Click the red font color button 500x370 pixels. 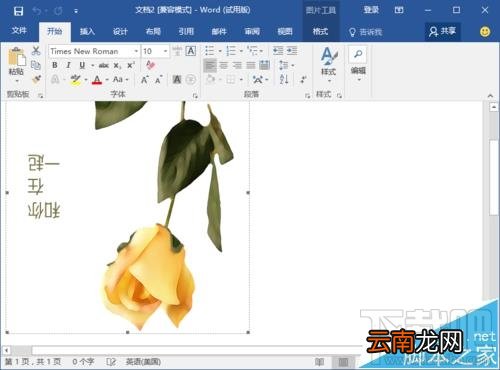97,80
